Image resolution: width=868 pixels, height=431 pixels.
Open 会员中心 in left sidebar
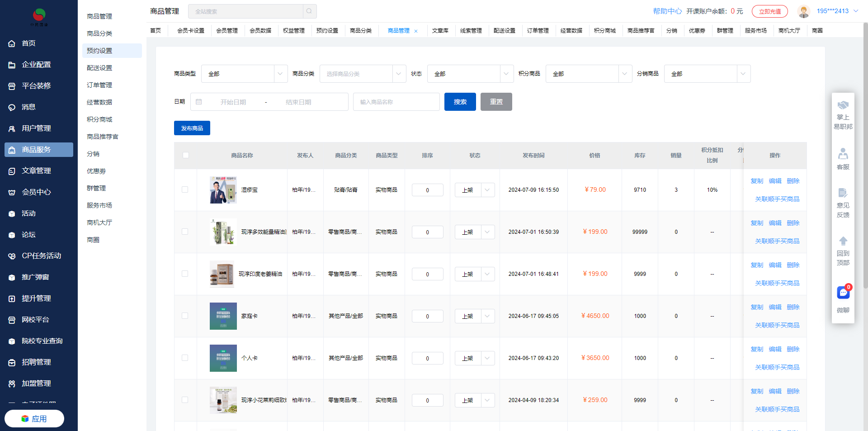[36, 192]
